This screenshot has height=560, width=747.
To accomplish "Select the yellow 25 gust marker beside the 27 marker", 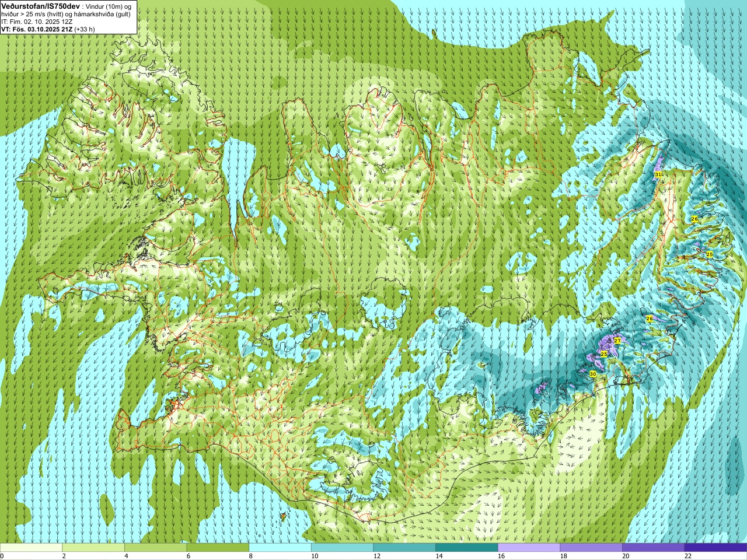I will click(604, 354).
